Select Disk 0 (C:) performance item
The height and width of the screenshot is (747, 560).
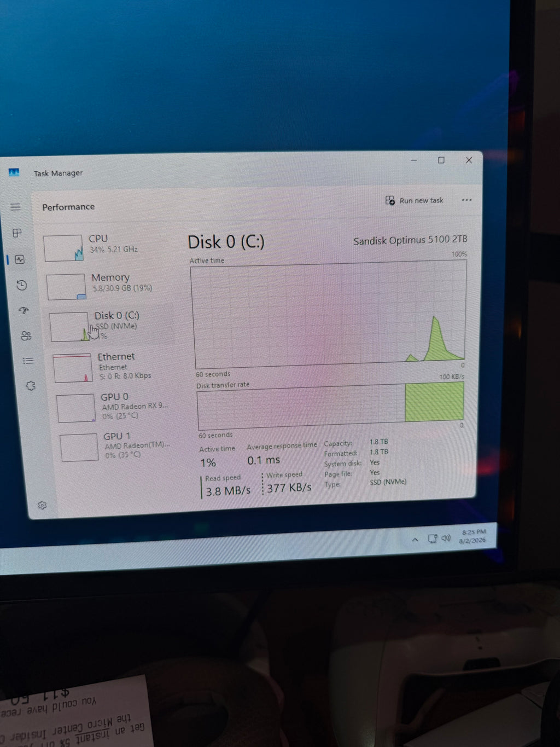111,326
